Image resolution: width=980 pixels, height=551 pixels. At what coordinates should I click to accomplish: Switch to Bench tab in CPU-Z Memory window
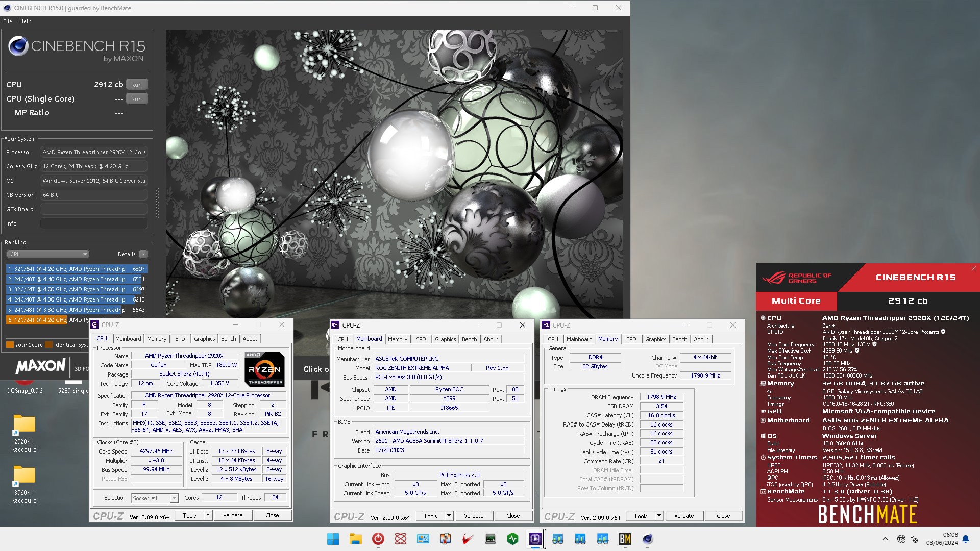click(x=680, y=339)
